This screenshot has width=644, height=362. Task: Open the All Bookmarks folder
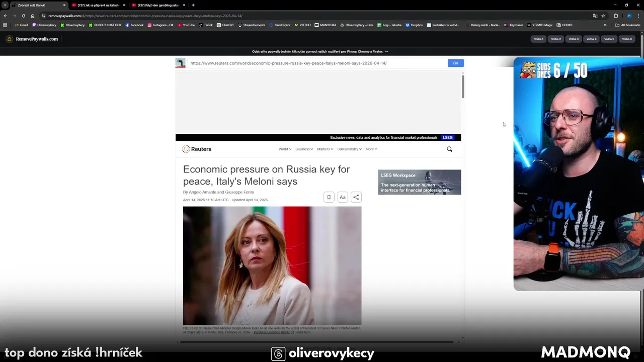[627, 25]
